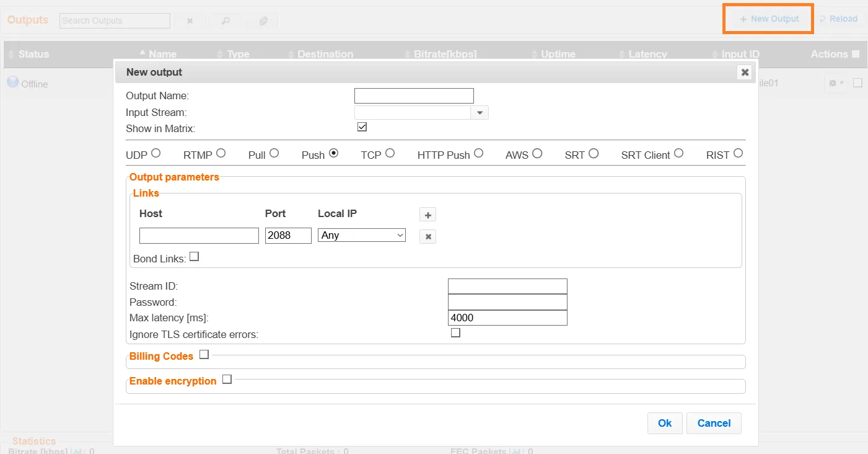
Task: Check the select-all box next to Actions
Action: click(x=856, y=54)
